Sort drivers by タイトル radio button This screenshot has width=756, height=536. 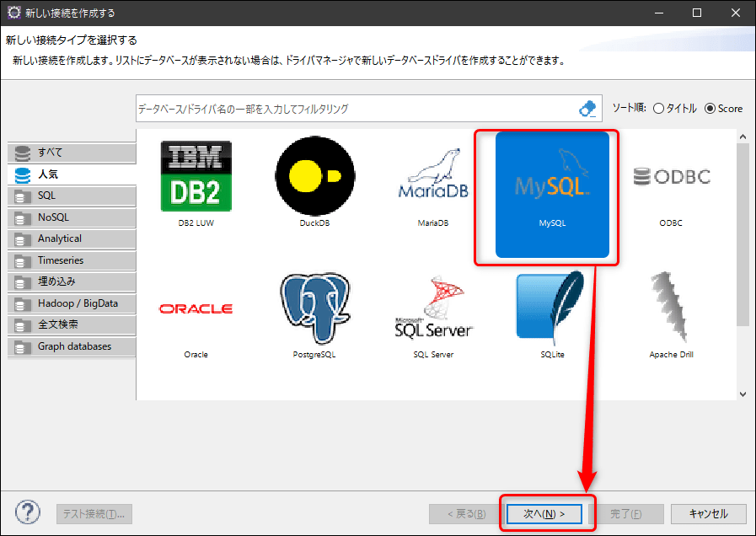(x=658, y=109)
